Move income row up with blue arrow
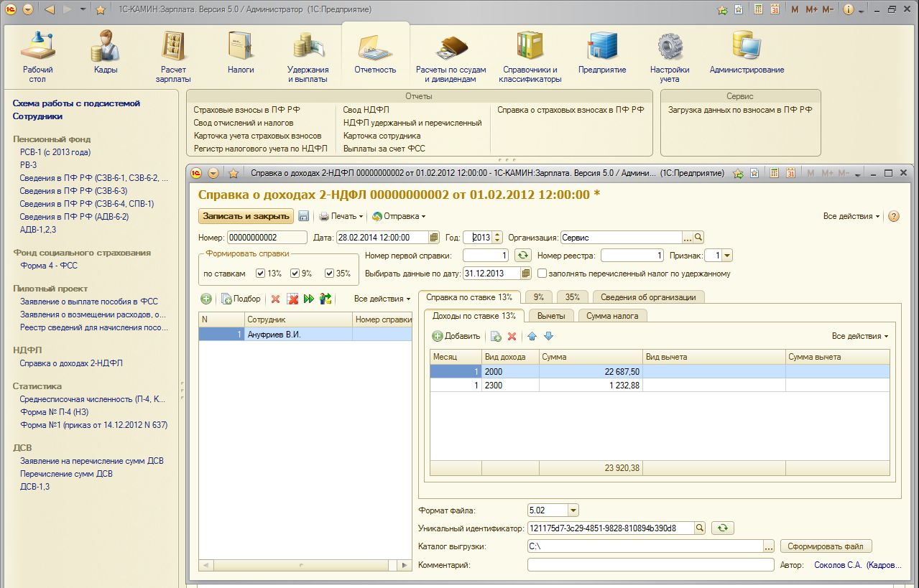 coord(532,336)
